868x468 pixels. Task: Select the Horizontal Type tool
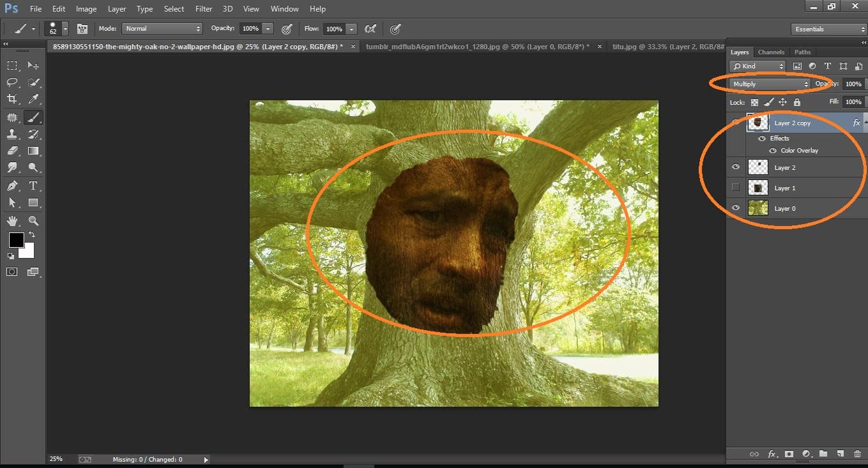click(33, 186)
